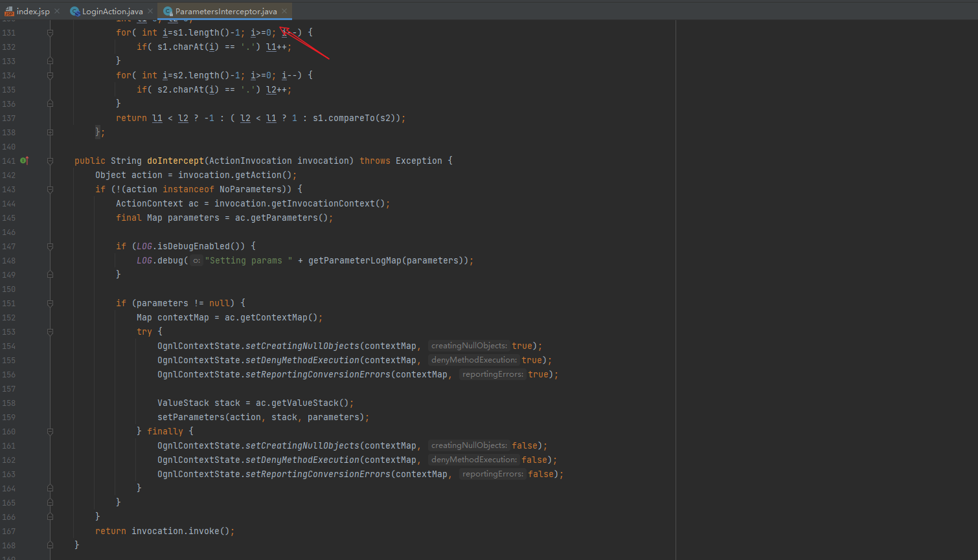The height and width of the screenshot is (560, 978).
Task: Collapse the for loop at line 131
Action: click(50, 32)
